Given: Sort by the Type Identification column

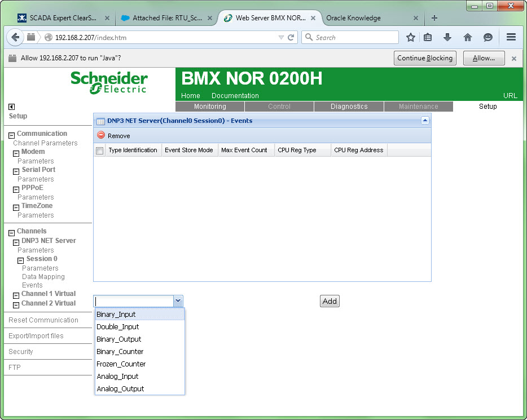Looking at the screenshot, I should [x=133, y=150].
